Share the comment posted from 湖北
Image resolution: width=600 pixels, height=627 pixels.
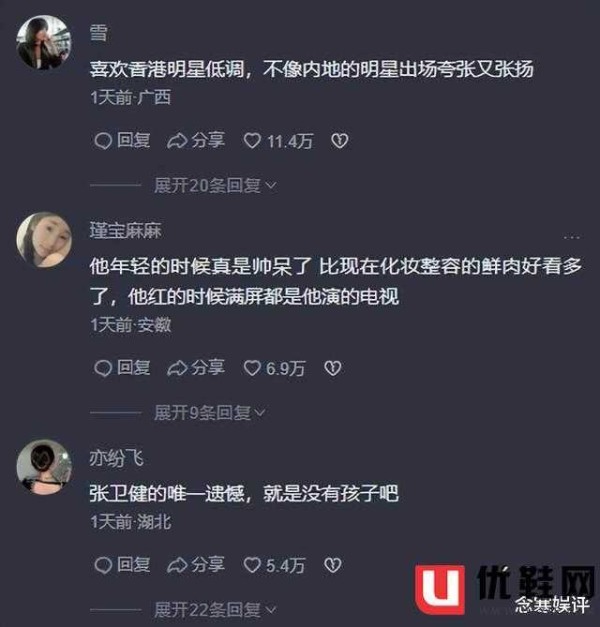click(x=196, y=565)
